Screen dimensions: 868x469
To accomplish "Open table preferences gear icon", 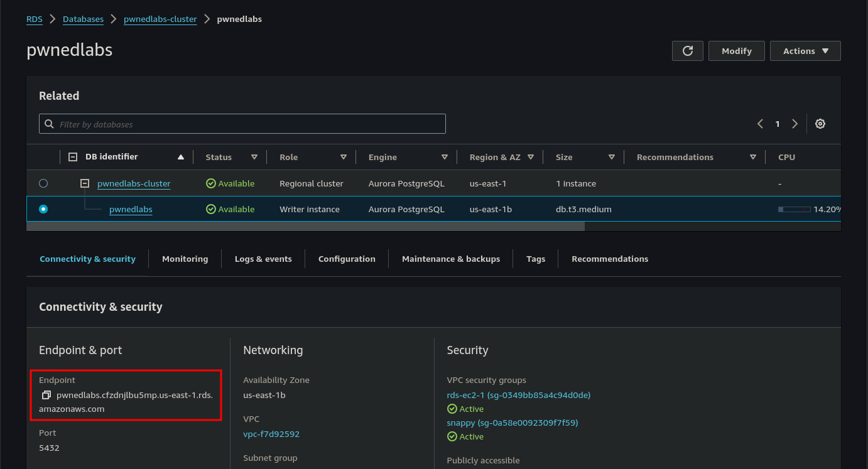I will pos(820,124).
